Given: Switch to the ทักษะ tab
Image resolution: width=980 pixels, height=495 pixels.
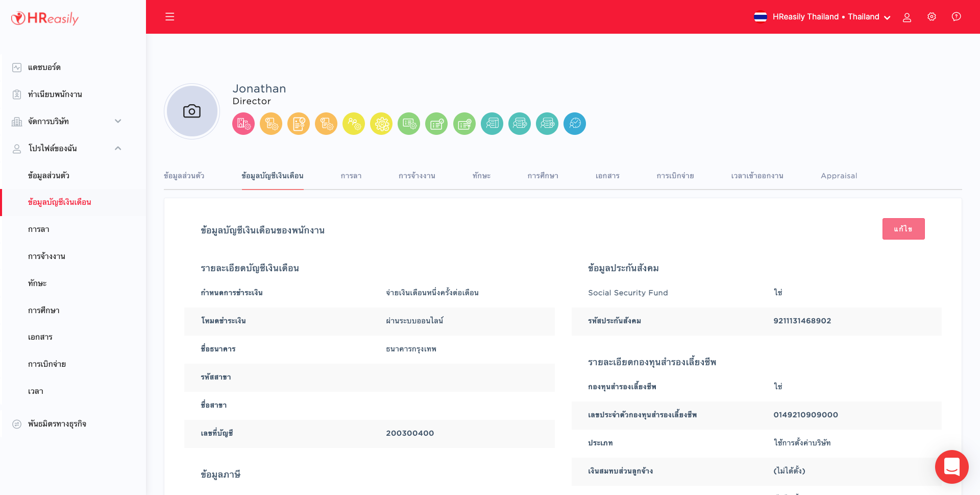Looking at the screenshot, I should coord(481,176).
